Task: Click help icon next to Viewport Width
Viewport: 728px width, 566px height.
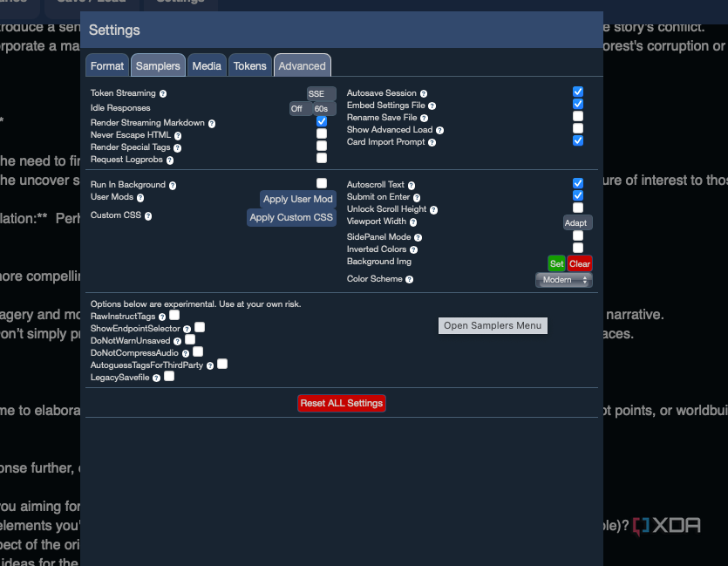Action: point(412,222)
